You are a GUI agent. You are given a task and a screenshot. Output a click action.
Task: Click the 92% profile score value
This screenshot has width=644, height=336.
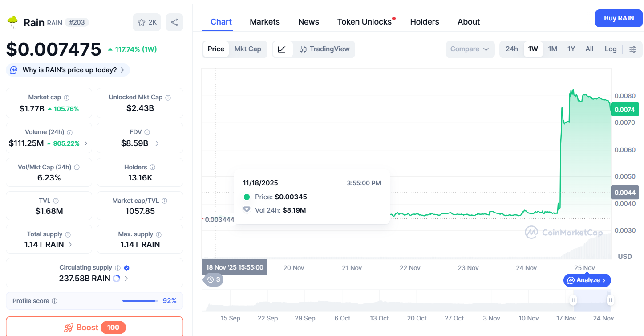170,301
